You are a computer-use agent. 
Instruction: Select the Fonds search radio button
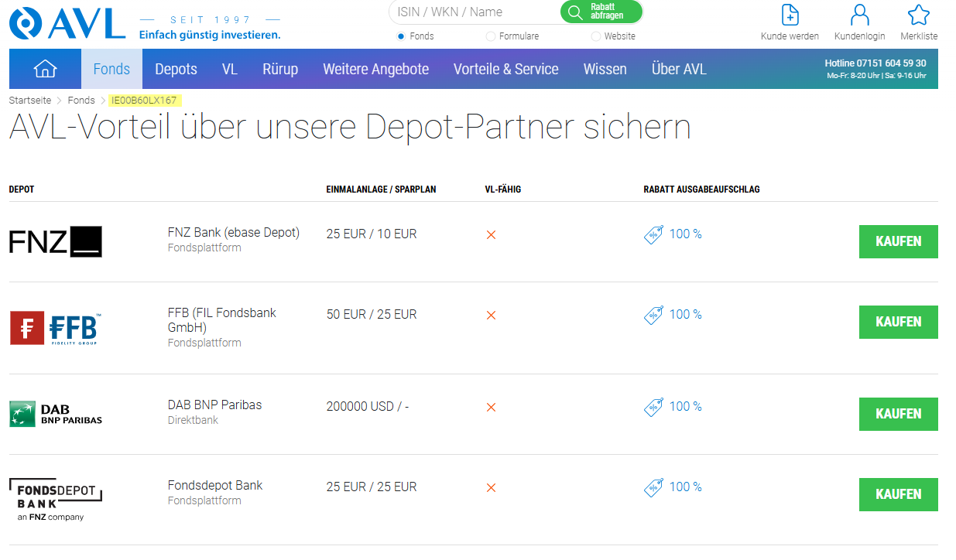pyautogui.click(x=401, y=36)
